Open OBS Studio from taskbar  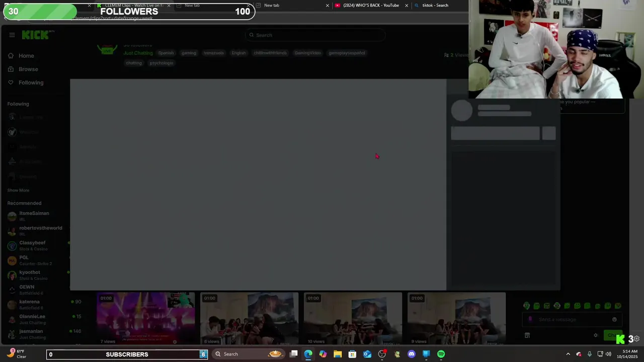[382, 354]
